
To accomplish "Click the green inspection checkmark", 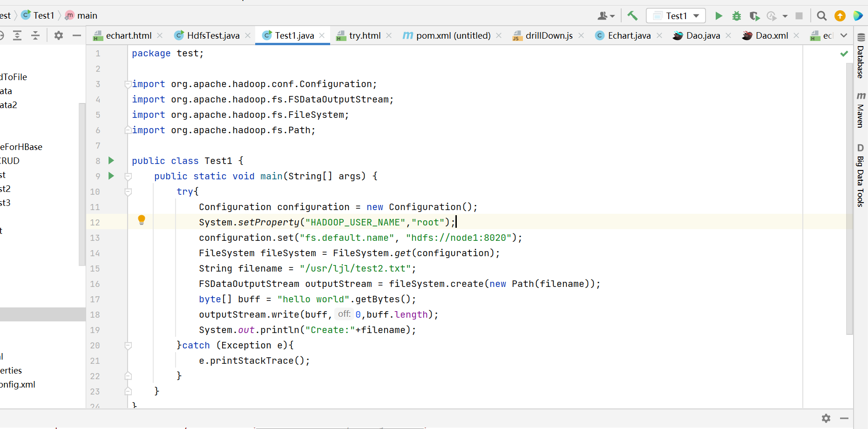I will click(844, 54).
